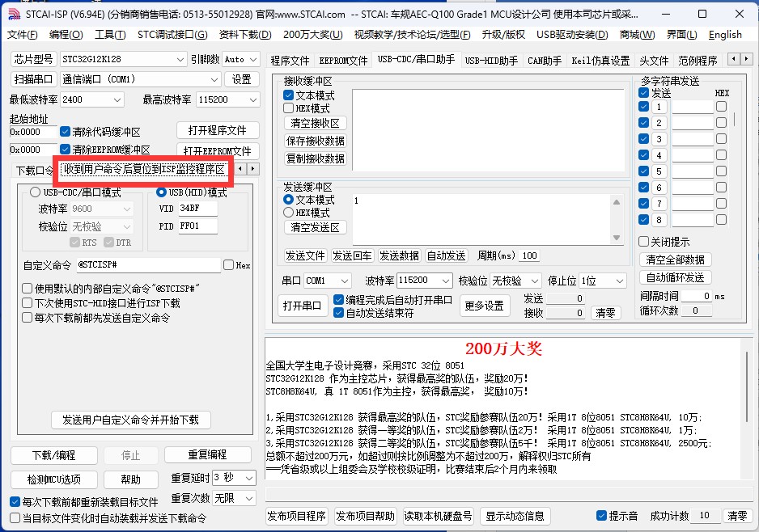Click the send buffer scroll down arrow
Screen dimensions: 759x532
(617, 238)
